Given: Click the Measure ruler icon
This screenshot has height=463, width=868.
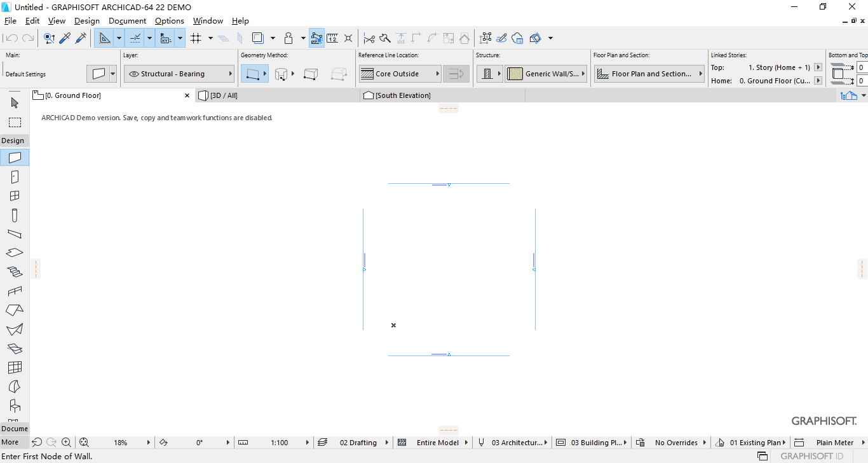Looking at the screenshot, I should (332, 38).
